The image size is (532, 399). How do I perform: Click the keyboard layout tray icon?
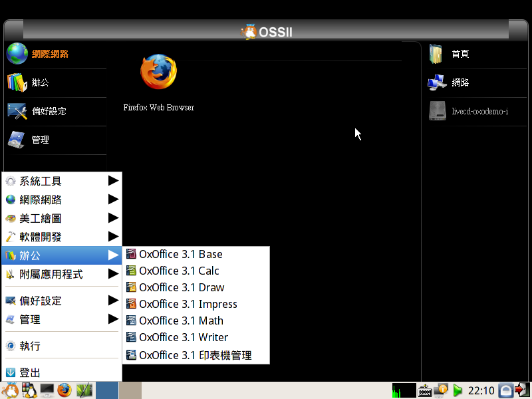coord(425,390)
